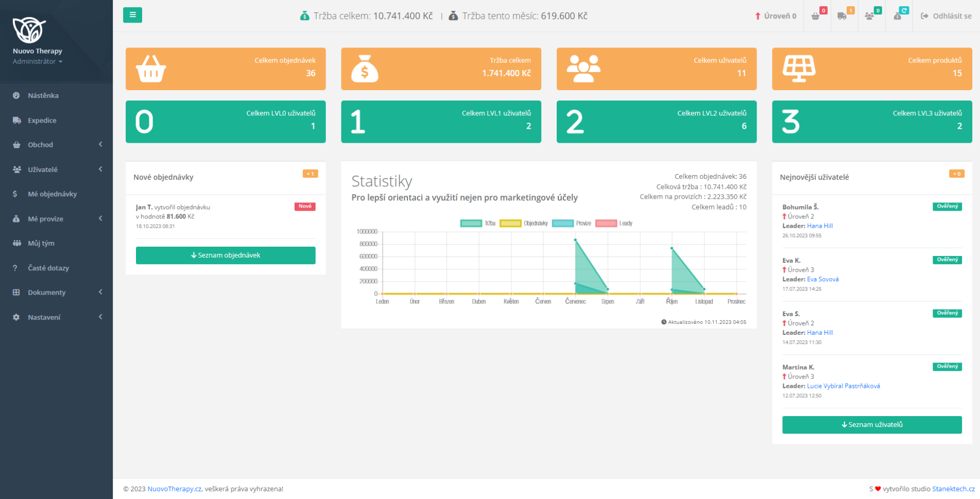980x499 pixels.
Task: Open the Hana Hill leader link under Bohumila Š.
Action: point(820,226)
